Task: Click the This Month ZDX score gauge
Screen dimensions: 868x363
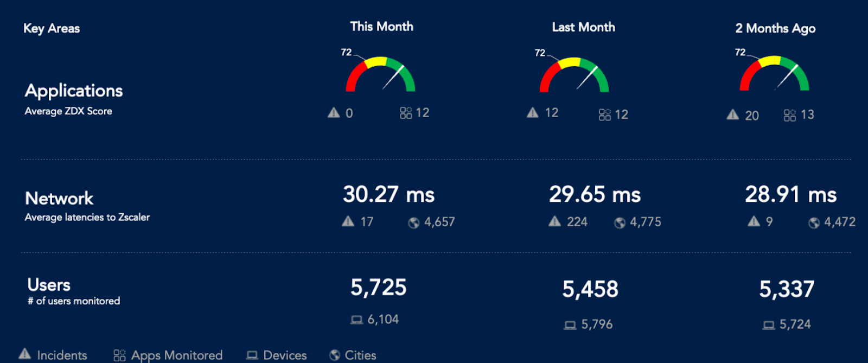Action: 380,74
